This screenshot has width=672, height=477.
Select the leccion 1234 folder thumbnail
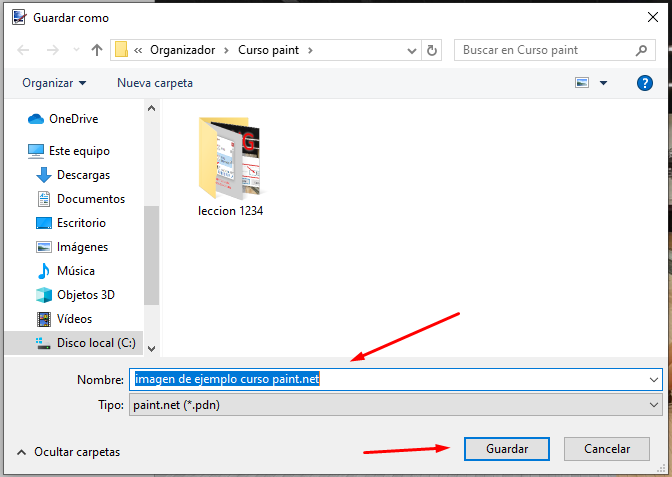pyautogui.click(x=230, y=160)
